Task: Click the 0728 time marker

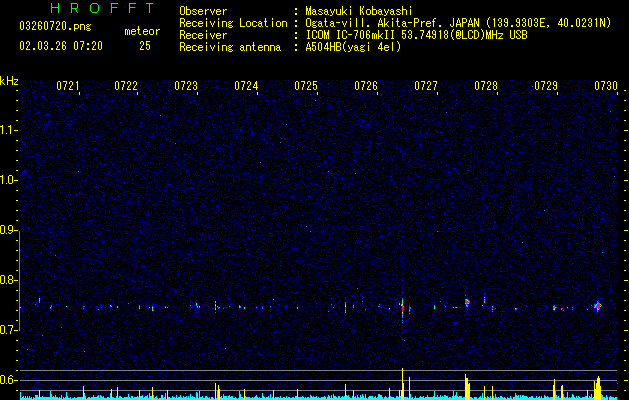Action: pos(486,86)
